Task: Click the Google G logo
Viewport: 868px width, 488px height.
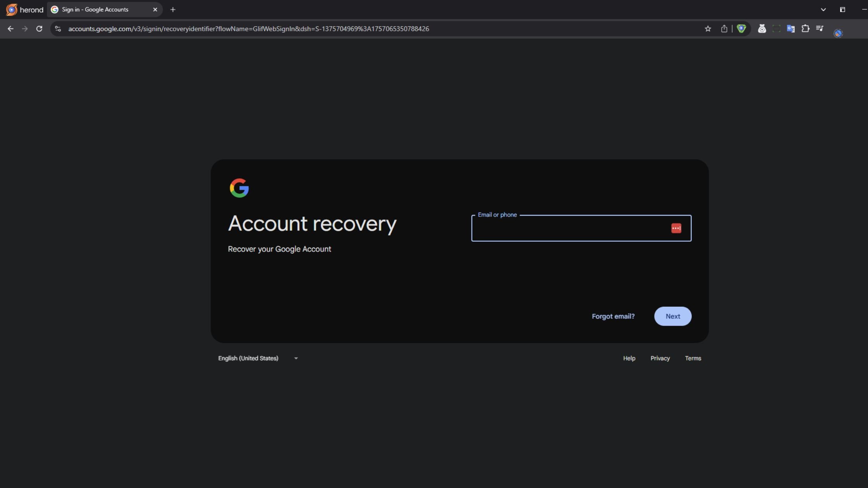Action: pos(239,188)
